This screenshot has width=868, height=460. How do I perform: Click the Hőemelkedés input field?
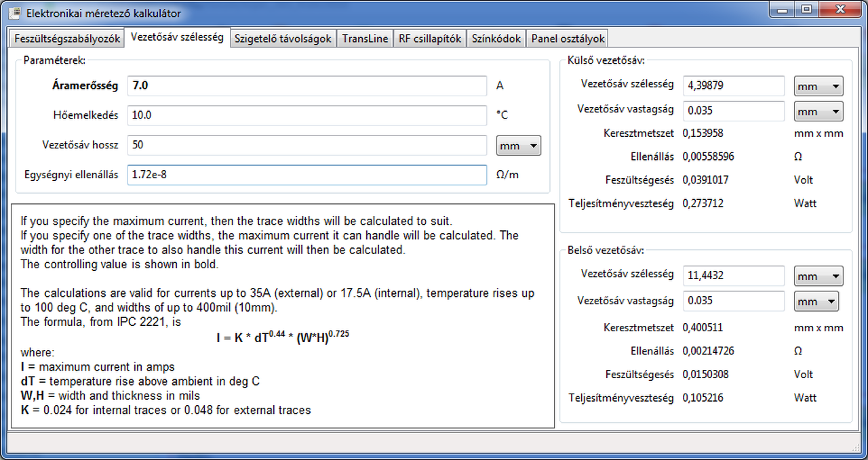pyautogui.click(x=307, y=115)
